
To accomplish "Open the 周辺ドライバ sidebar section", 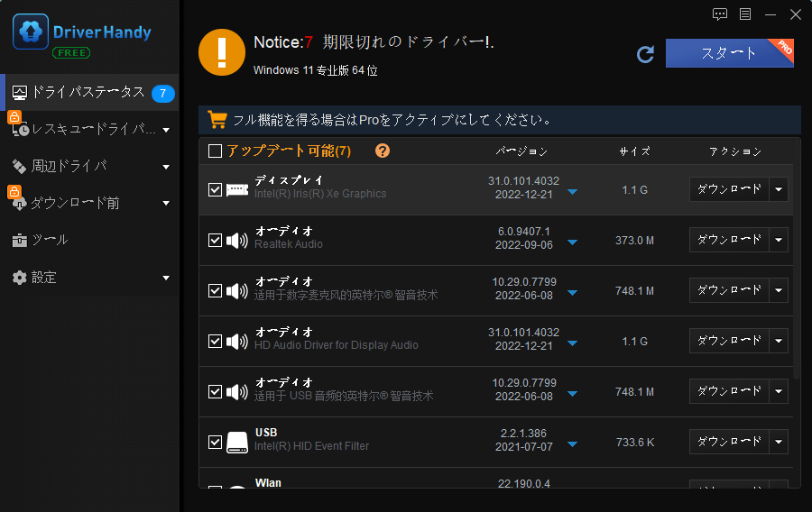I will (x=90, y=167).
